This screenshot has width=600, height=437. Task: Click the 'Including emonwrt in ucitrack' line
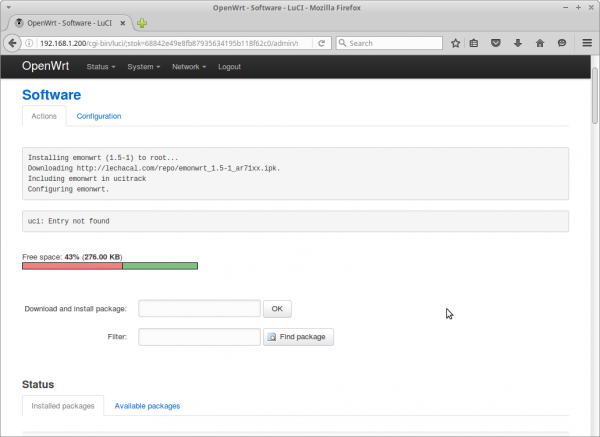pyautogui.click(x=87, y=179)
